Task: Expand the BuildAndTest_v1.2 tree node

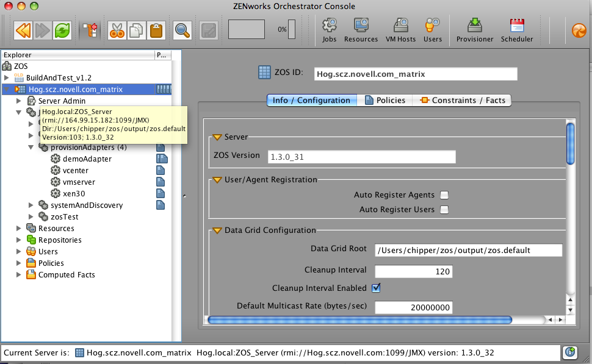Action: 7,78
